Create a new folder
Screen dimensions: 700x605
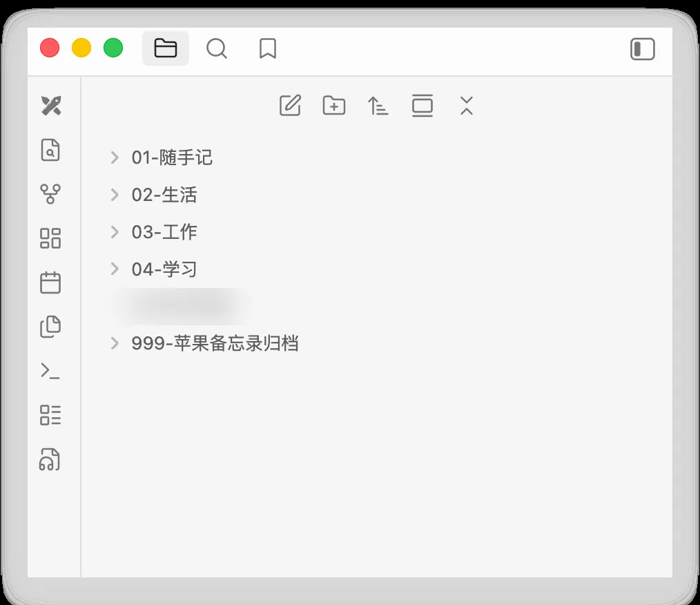pyautogui.click(x=334, y=106)
